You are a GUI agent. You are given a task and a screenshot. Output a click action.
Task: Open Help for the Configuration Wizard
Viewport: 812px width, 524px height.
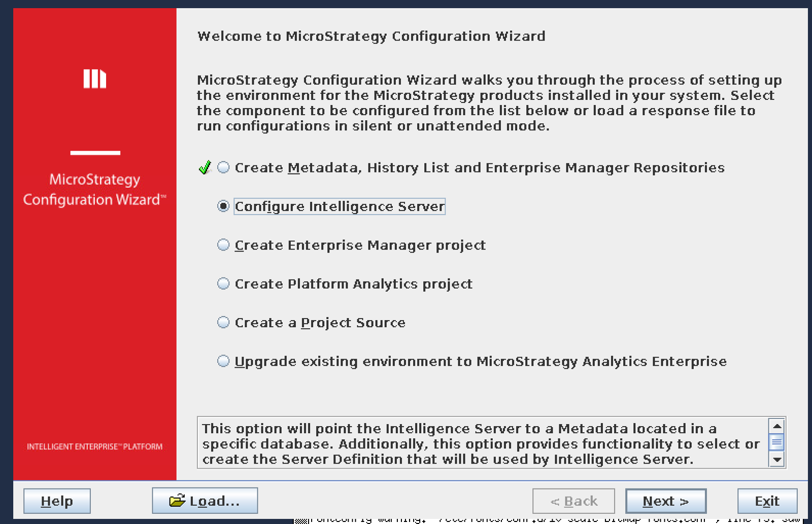pos(56,501)
